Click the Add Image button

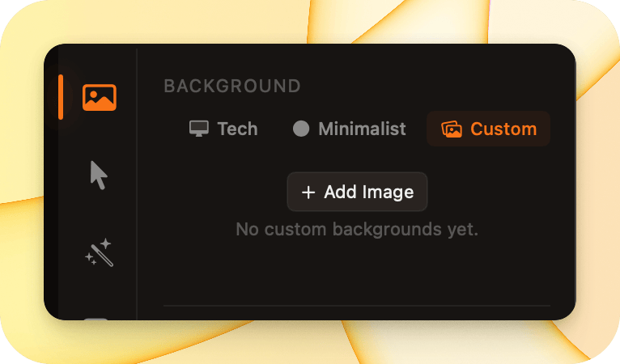point(357,192)
